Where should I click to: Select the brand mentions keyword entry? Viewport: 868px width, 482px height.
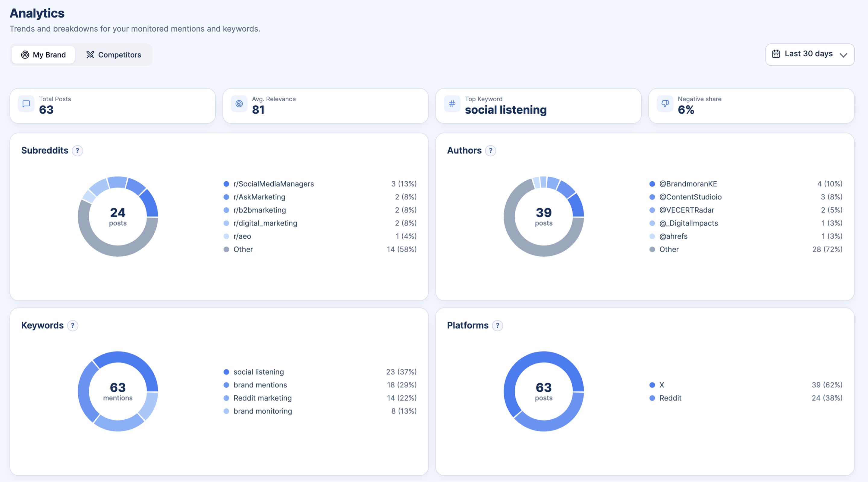tap(320, 385)
